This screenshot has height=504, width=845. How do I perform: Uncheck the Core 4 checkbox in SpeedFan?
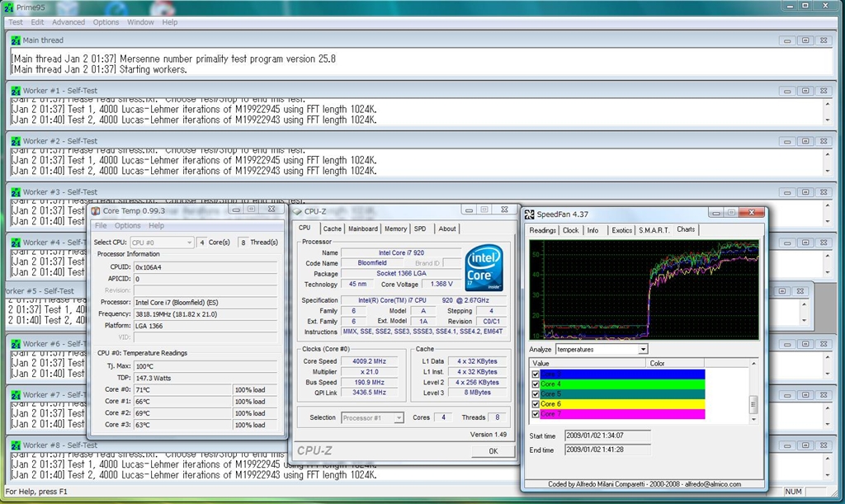click(536, 384)
